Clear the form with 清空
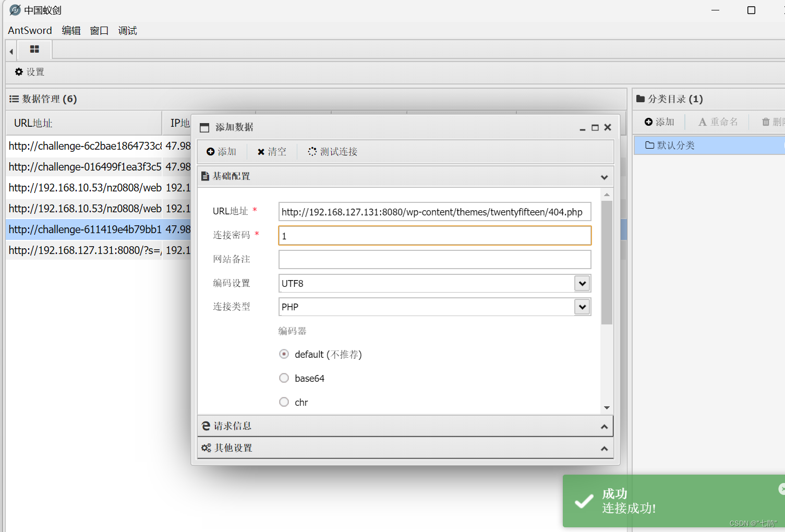785x532 pixels. tap(271, 151)
